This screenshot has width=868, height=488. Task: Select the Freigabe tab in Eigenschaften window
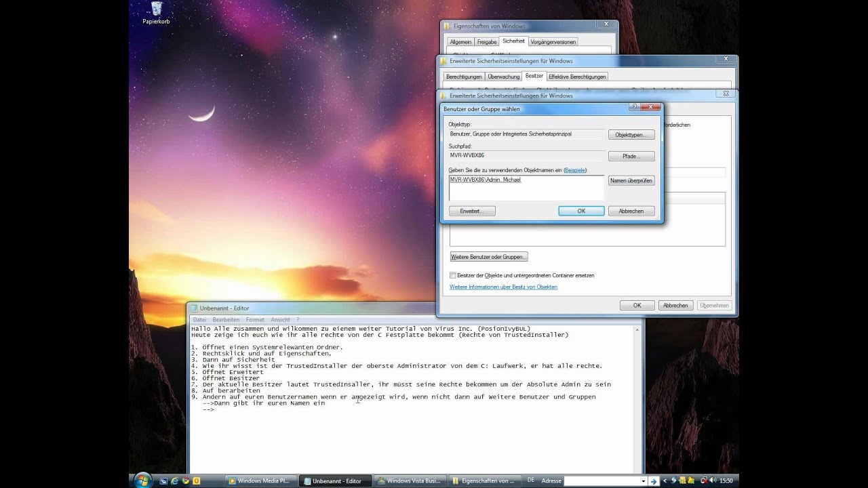(x=487, y=42)
